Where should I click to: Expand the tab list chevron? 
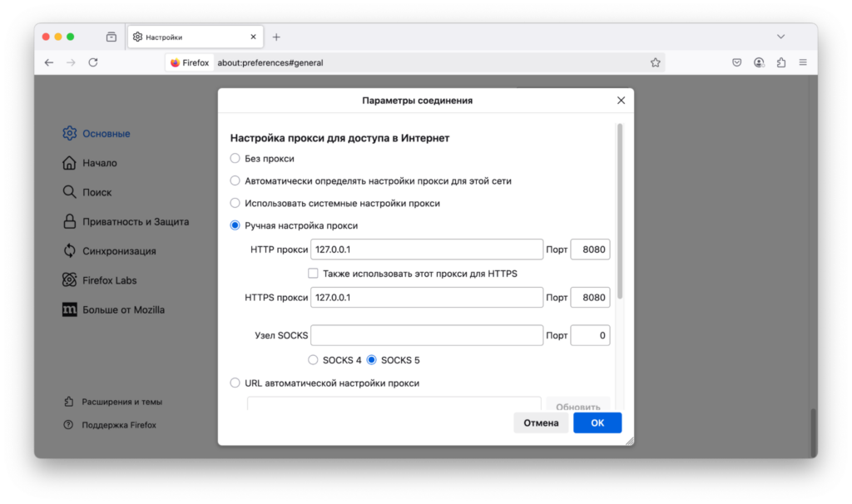click(780, 37)
